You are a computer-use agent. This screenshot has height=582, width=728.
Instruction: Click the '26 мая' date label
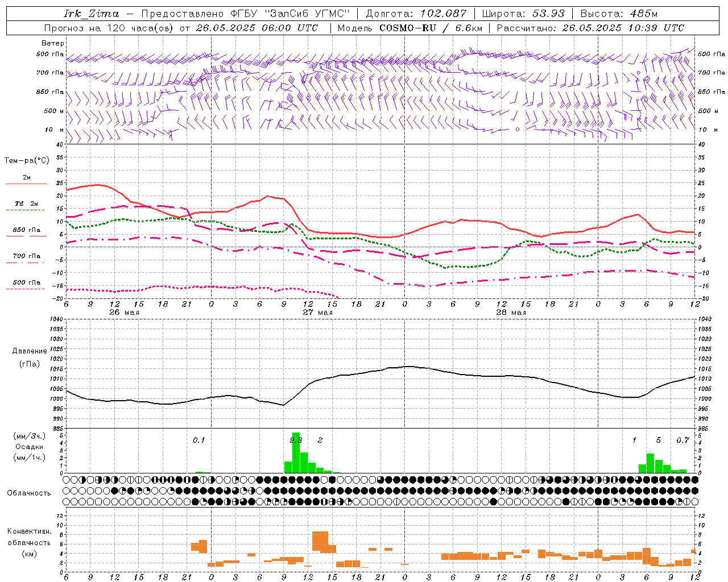click(x=124, y=313)
